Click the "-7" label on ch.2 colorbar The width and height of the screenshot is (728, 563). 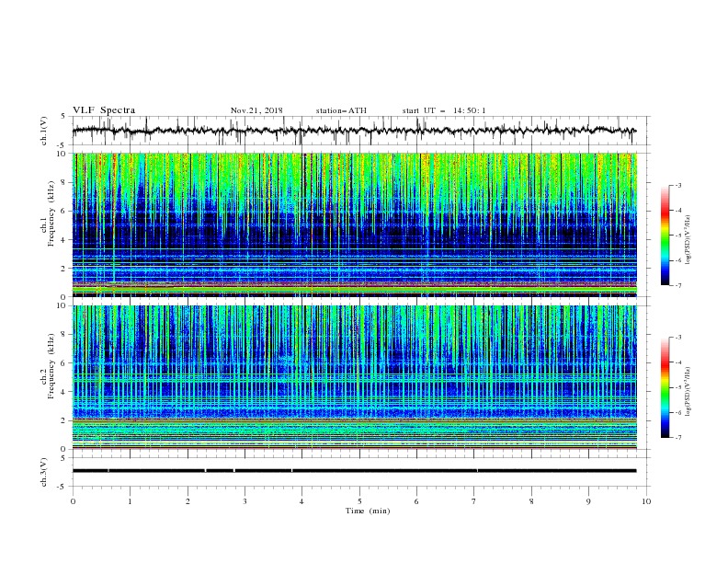click(677, 437)
